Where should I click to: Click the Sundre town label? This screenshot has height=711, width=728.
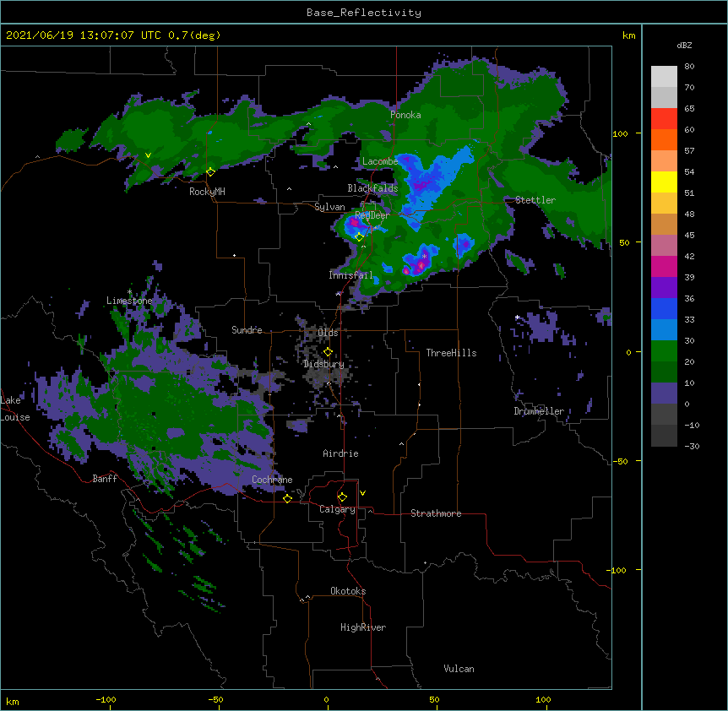[247, 330]
